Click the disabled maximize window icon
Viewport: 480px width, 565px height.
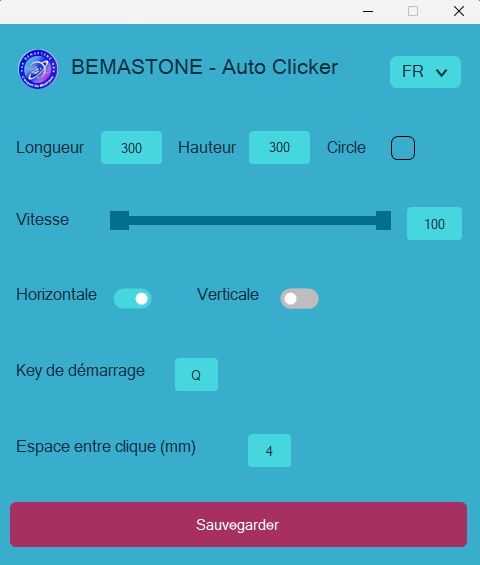pyautogui.click(x=413, y=12)
